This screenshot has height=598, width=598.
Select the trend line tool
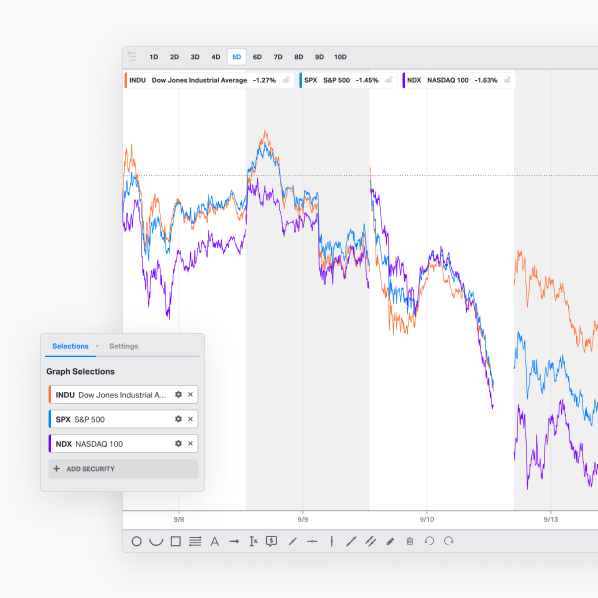coord(351,541)
